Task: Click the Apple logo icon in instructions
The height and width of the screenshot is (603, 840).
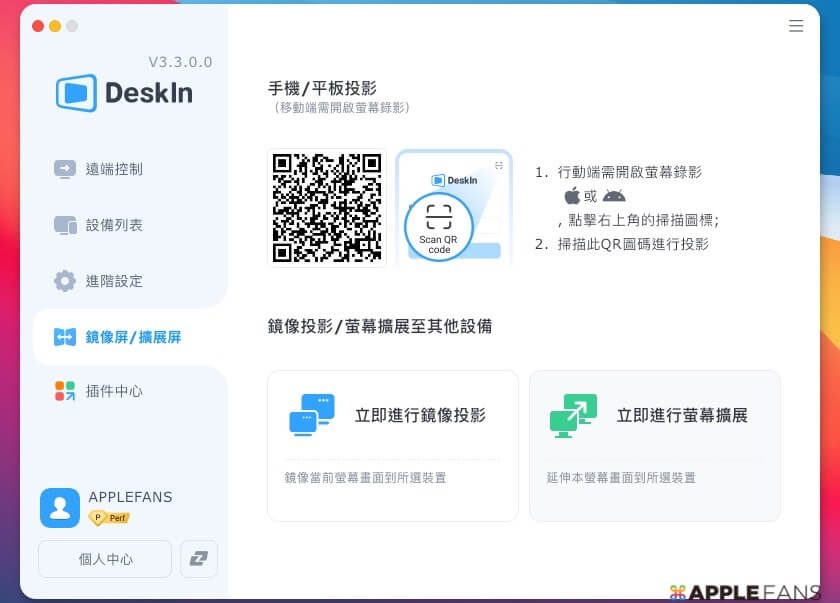Action: (x=572, y=195)
